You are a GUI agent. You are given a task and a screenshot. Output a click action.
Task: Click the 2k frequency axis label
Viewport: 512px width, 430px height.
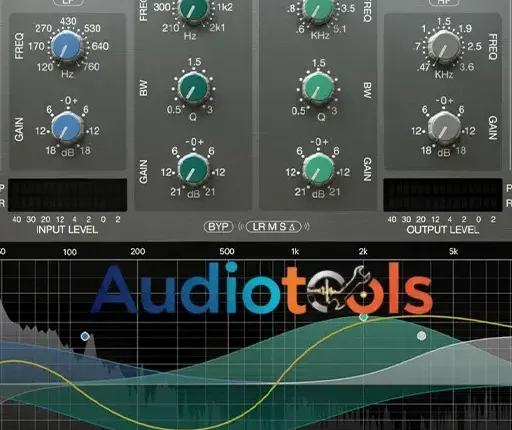tap(363, 251)
